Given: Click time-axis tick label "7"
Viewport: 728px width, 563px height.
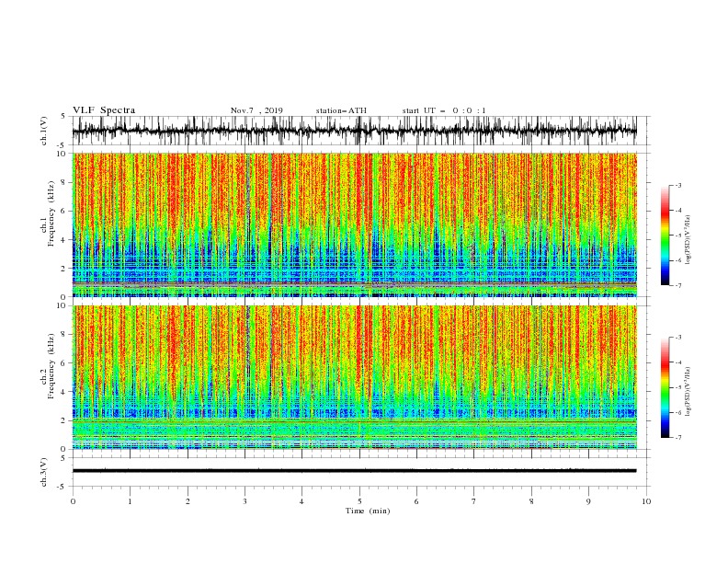Looking at the screenshot, I should coord(474,501).
